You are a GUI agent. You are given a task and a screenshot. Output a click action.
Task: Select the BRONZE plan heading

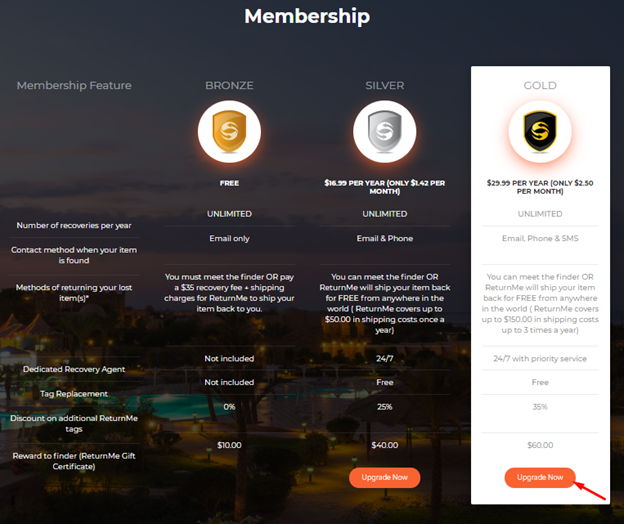(229, 86)
